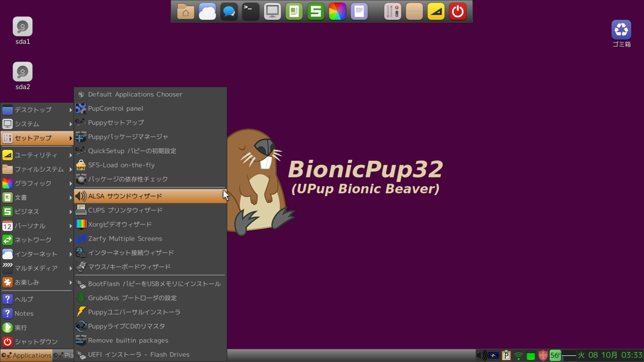644x362 pixels.
Task: Click the speaker volume tray icon
Action: (481, 355)
